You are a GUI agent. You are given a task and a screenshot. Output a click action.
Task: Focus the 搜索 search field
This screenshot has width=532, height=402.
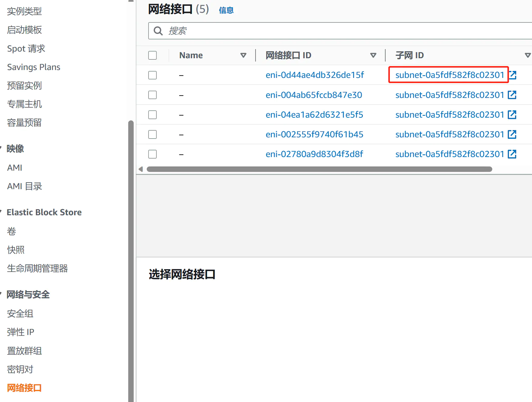[340, 31]
